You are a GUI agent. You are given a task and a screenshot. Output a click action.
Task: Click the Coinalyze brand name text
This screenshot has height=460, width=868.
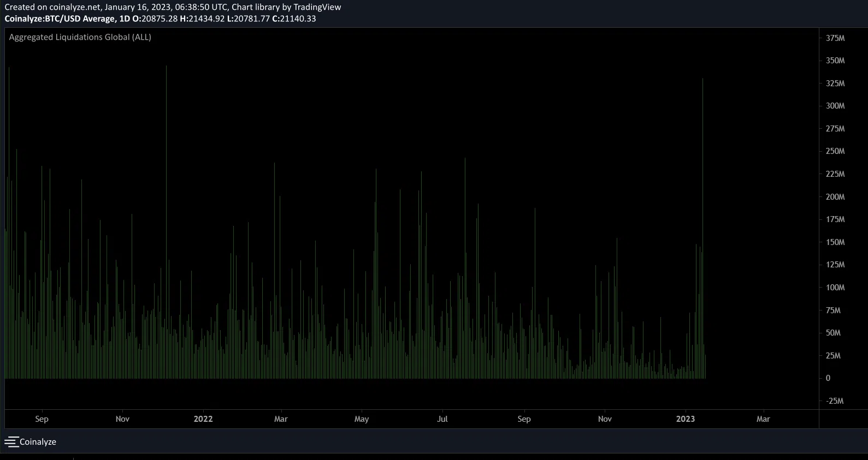click(38, 442)
